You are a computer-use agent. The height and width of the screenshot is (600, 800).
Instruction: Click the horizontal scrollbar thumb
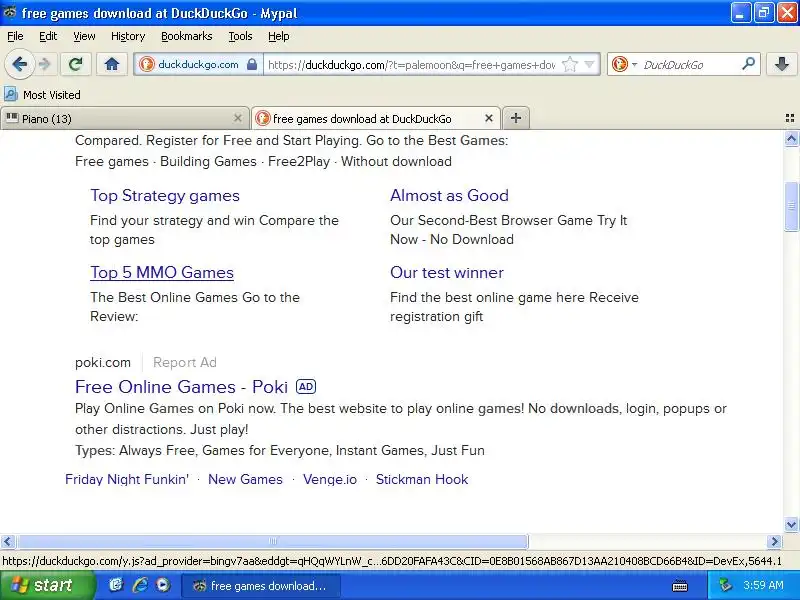click(273, 541)
